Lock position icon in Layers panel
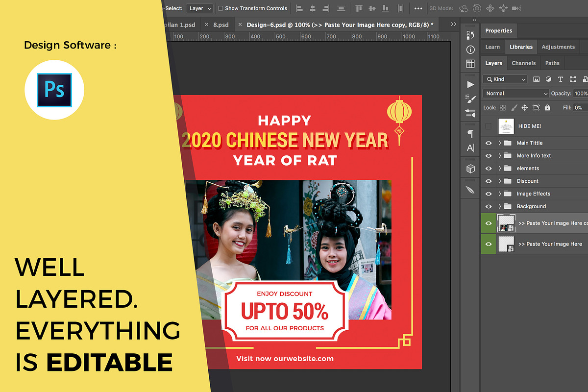Screen dimensions: 588x392 pos(525,107)
